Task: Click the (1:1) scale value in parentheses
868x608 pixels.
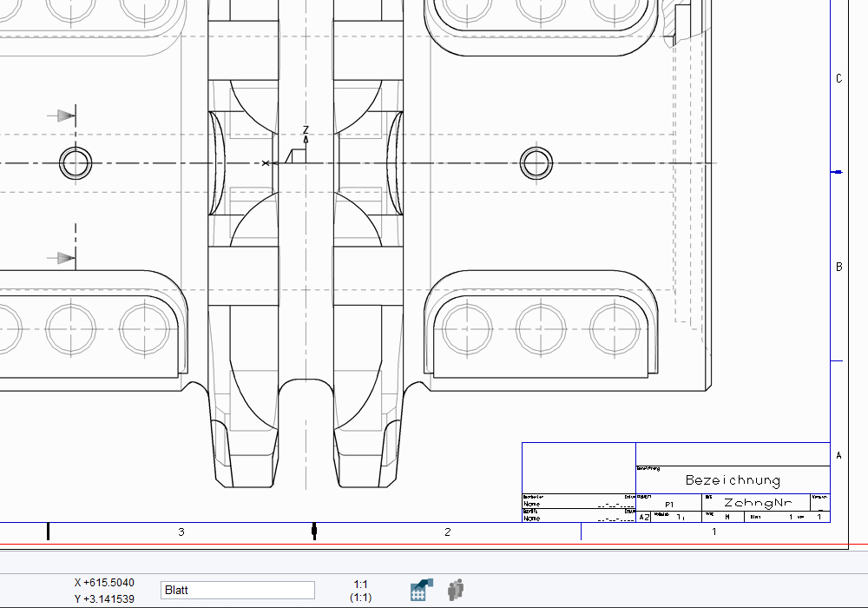Action: tap(360, 598)
